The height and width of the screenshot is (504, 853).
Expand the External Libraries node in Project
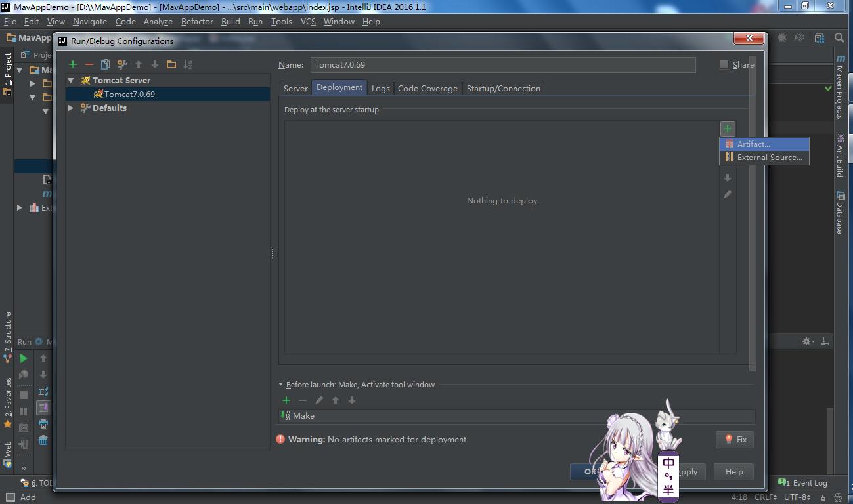20,207
